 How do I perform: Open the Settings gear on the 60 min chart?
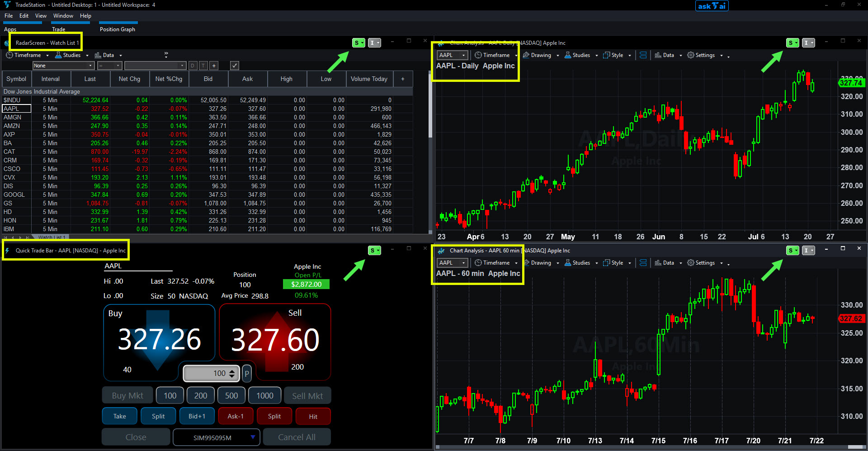click(x=691, y=263)
